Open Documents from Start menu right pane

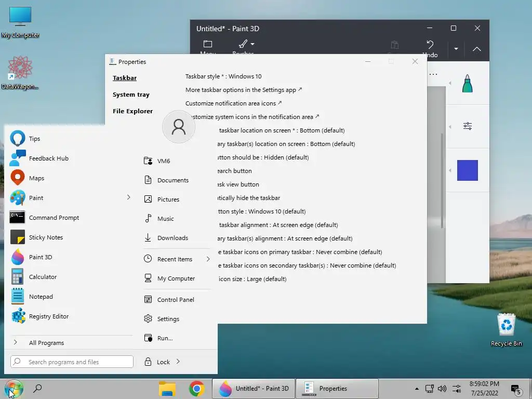click(x=177, y=180)
